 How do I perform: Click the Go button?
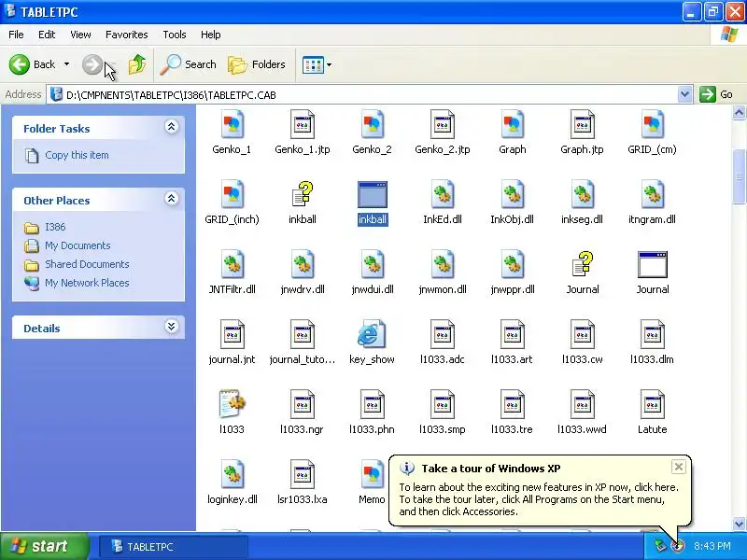(x=716, y=94)
